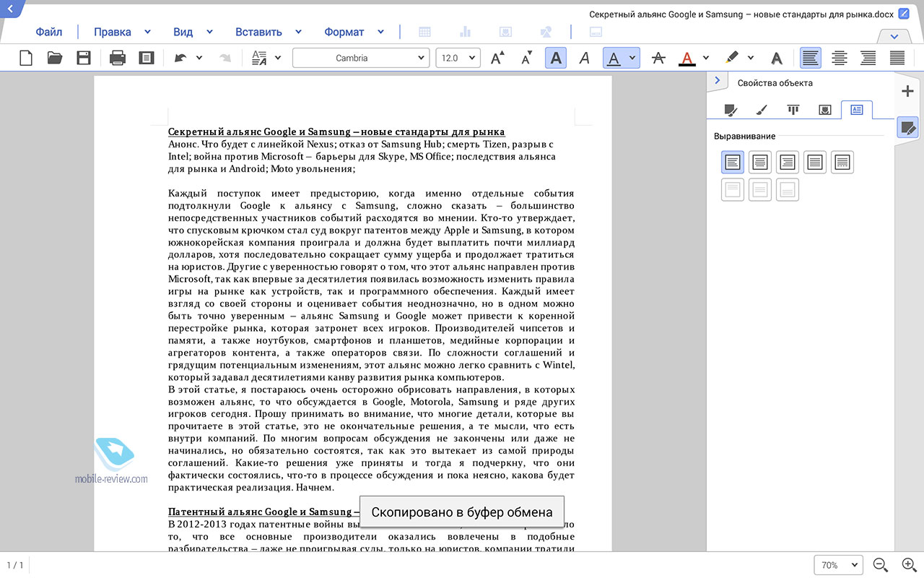Switch to the text box properties tab
The height and width of the screenshot is (578, 924).
857,110
